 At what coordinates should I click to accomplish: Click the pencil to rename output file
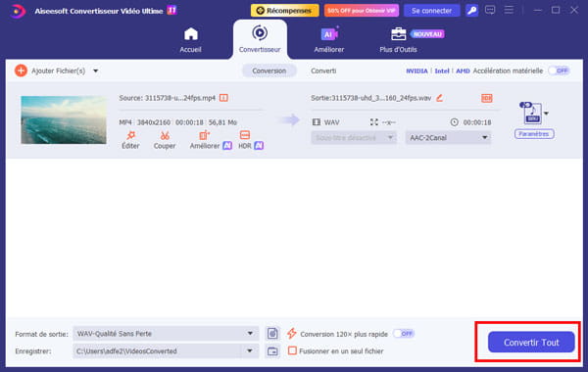coord(439,98)
